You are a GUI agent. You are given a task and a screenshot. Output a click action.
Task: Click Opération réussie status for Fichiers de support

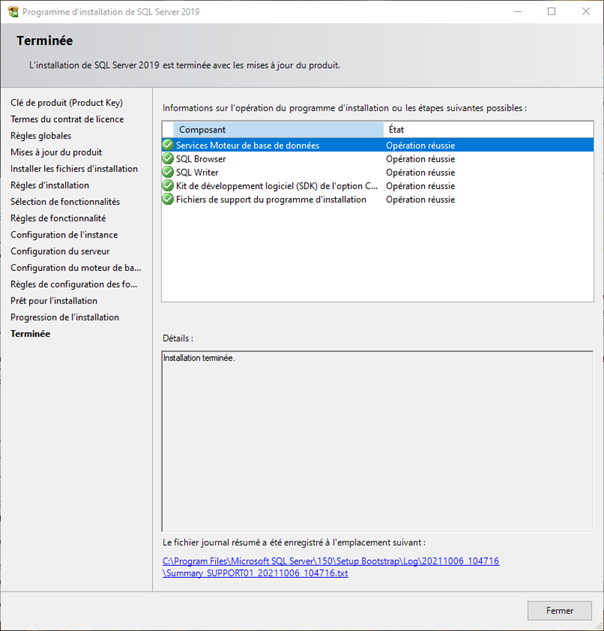pos(421,200)
